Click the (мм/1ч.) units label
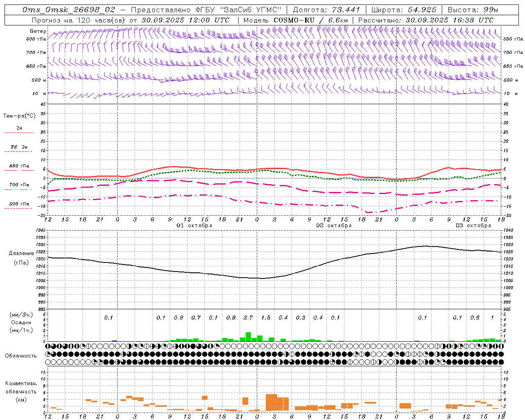This screenshot has width=525, height=420. [21, 330]
